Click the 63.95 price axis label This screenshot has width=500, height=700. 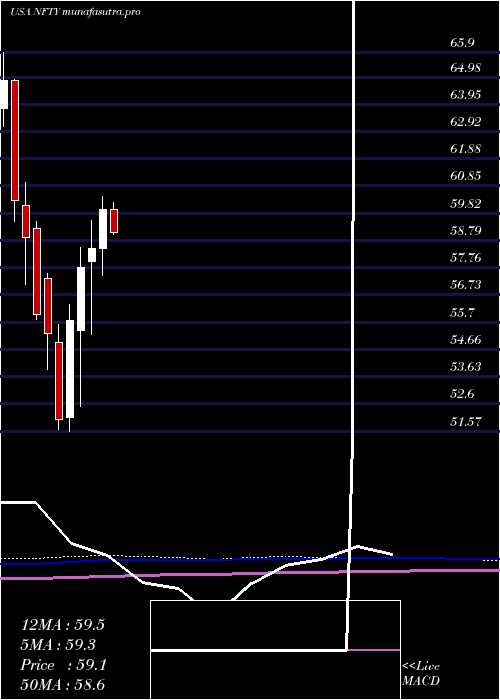465,95
